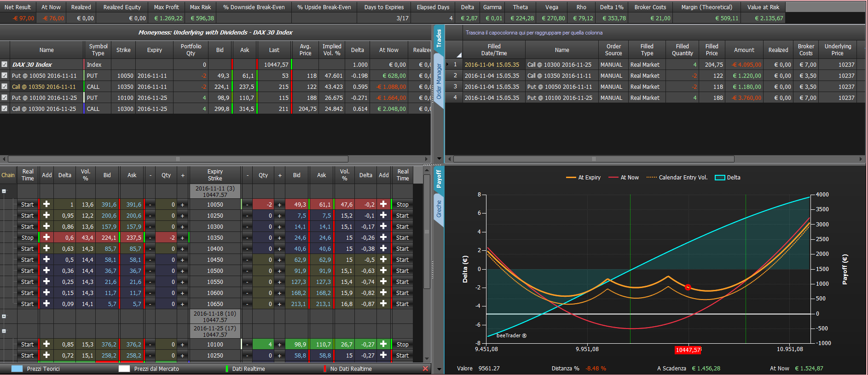Uncheck the DAX 30 Index row checkbox
The image size is (868, 375).
pos(5,64)
